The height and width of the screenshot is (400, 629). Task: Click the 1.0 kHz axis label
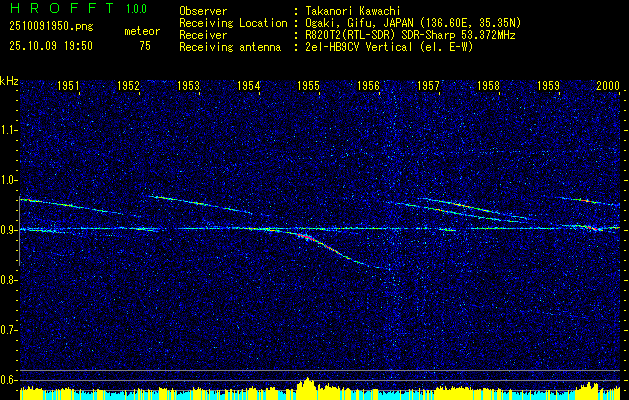7,181
